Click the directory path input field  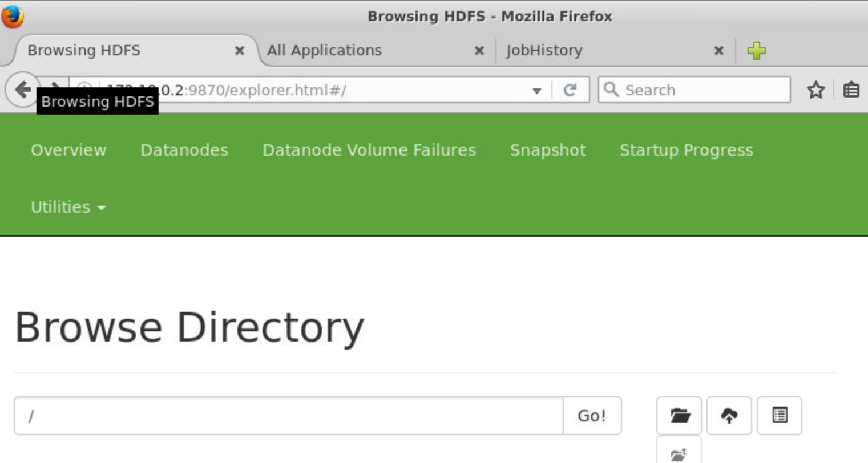coord(289,416)
